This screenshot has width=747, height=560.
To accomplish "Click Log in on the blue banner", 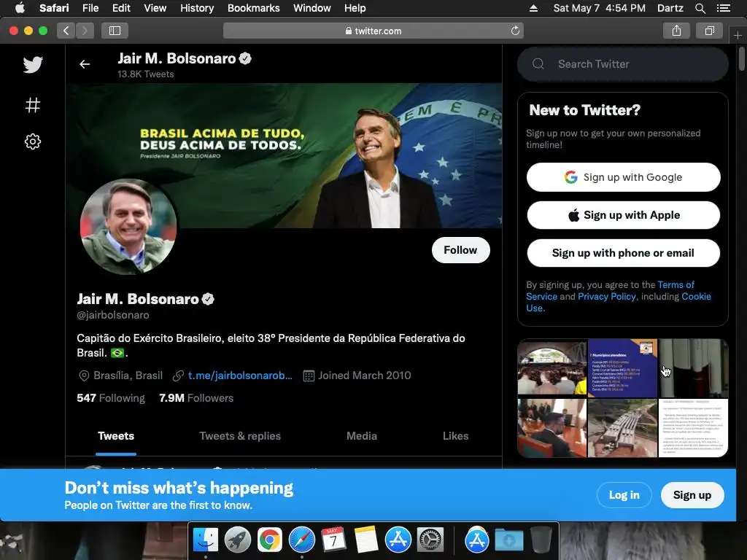I will click(x=624, y=495).
